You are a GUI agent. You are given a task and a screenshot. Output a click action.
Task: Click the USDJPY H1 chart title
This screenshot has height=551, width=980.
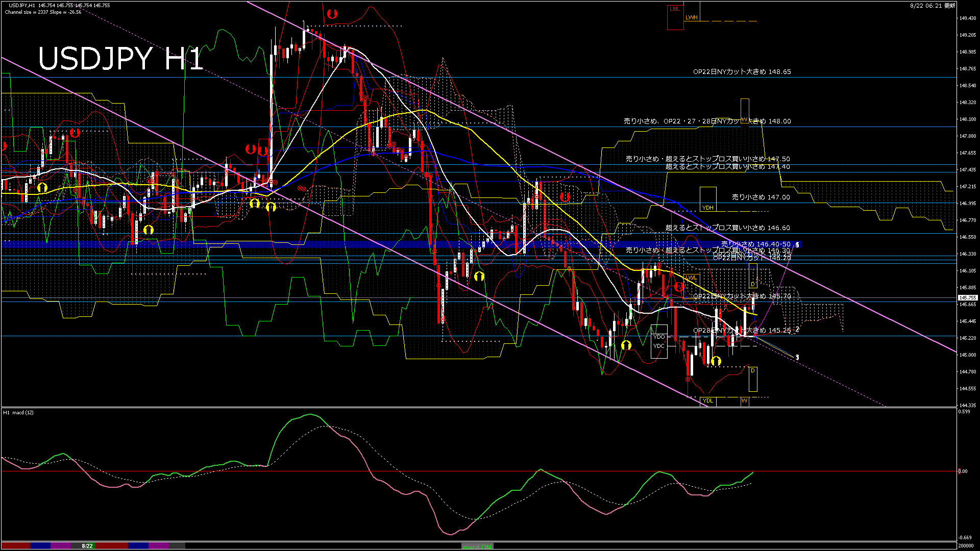point(120,59)
